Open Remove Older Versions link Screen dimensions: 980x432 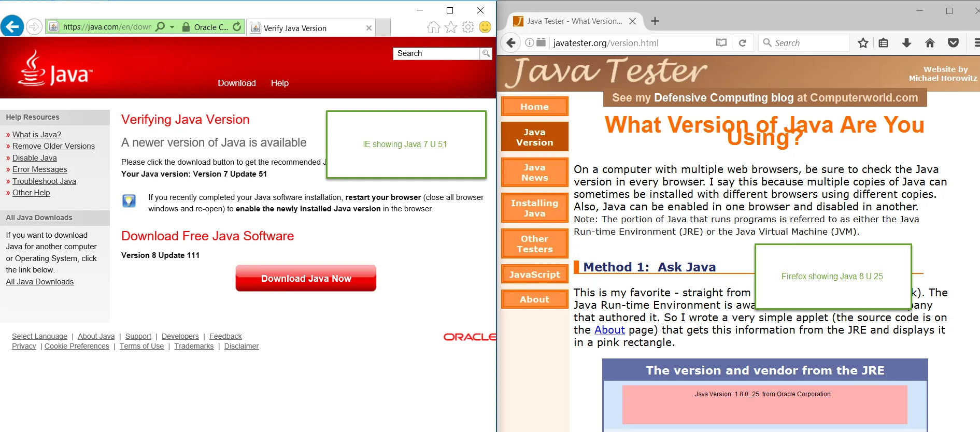pos(53,146)
